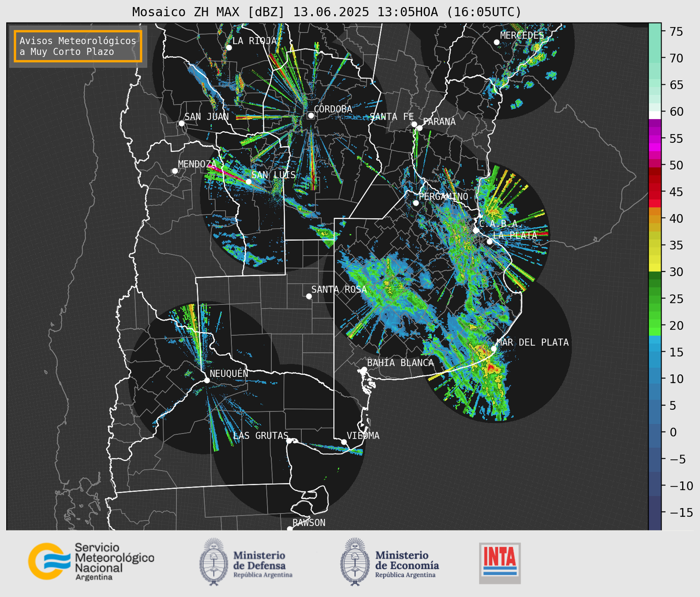Click the NEUQUÉN label
The image size is (700, 597).
tap(229, 373)
